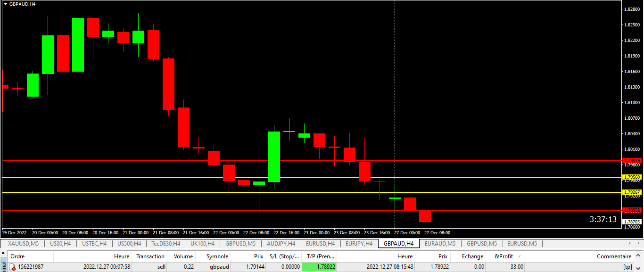644x272 pixels.
Task: Switch to the XAUUSD,M5 chart tab
Action: coord(23,244)
